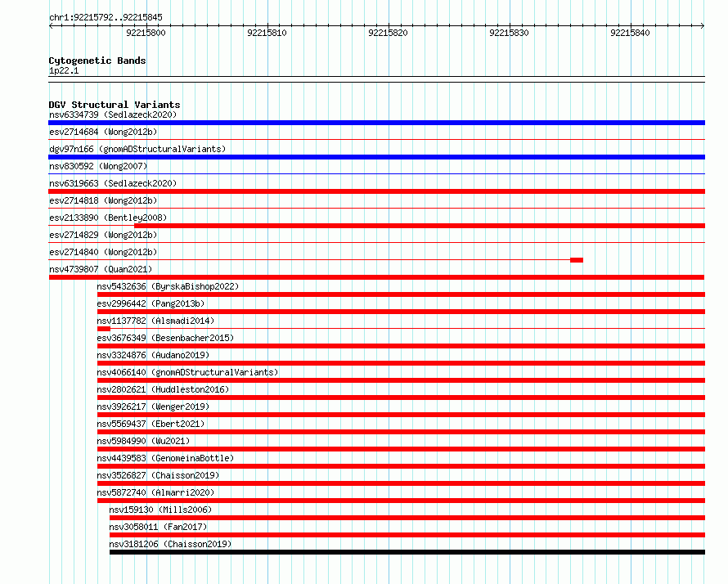Select nsv5569437 (Ebert2021) label

(x=151, y=424)
